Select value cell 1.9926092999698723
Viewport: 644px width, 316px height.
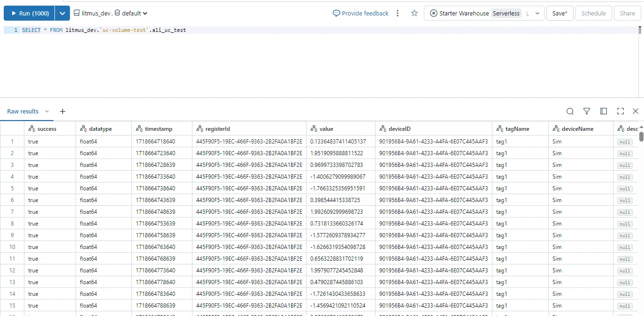341,211
